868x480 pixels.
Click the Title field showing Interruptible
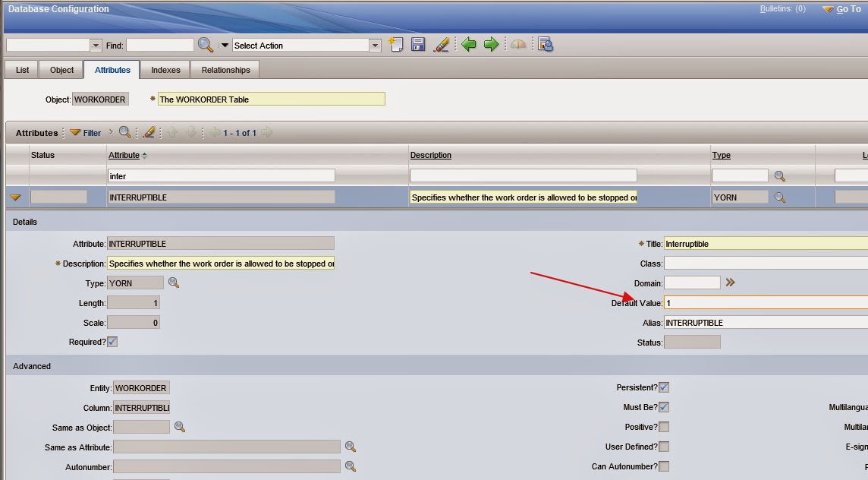click(766, 243)
